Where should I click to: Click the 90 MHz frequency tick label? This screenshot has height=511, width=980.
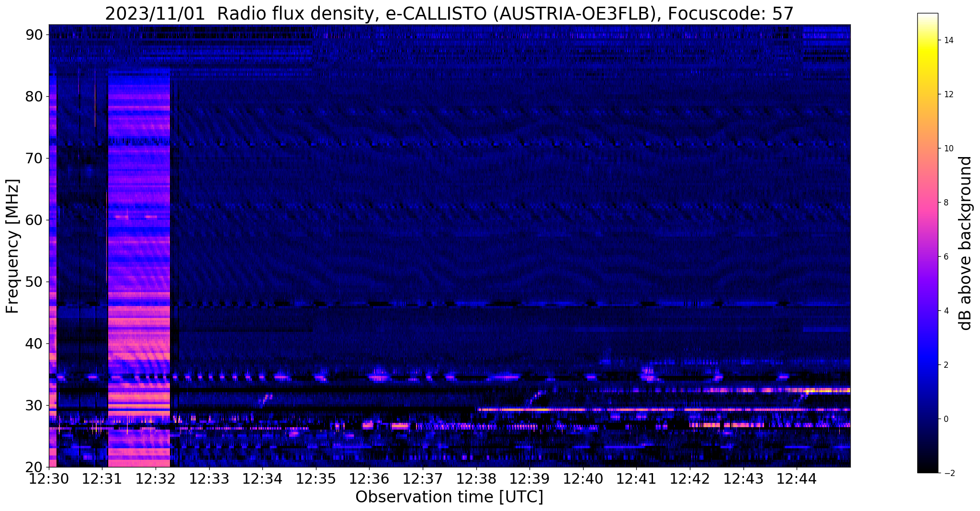(34, 34)
